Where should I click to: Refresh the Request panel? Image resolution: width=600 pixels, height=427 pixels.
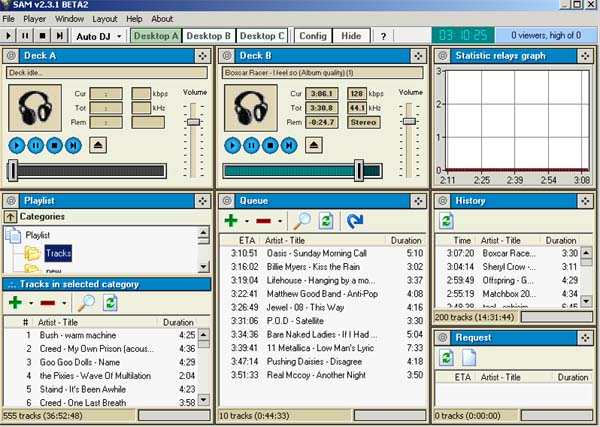(446, 358)
